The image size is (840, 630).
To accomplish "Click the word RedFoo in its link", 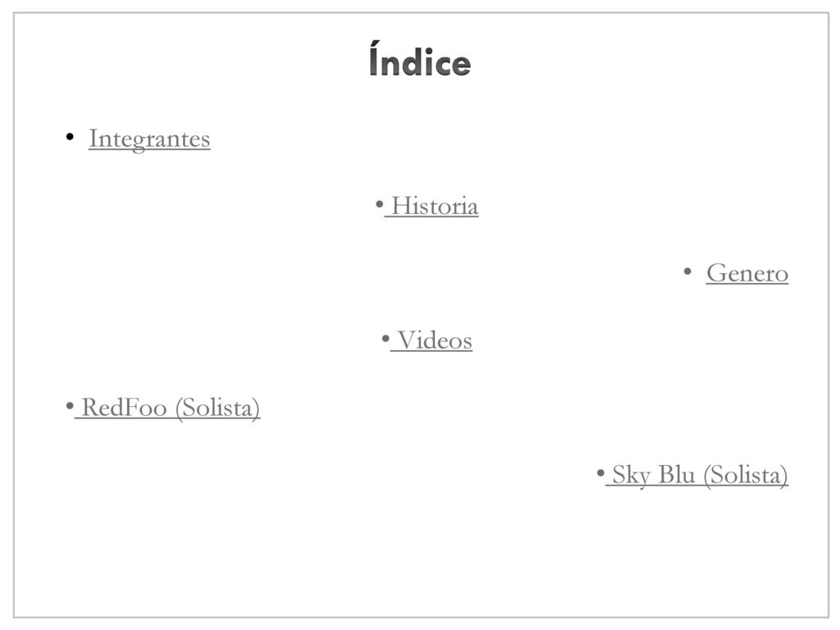I will pos(125,409).
